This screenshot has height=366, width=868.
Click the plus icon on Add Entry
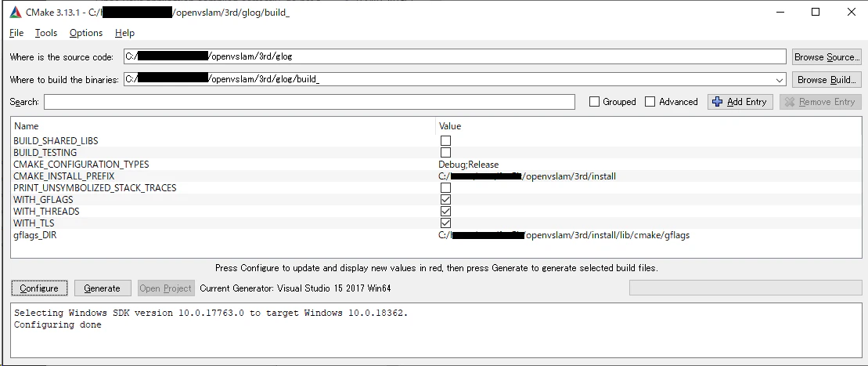[718, 102]
